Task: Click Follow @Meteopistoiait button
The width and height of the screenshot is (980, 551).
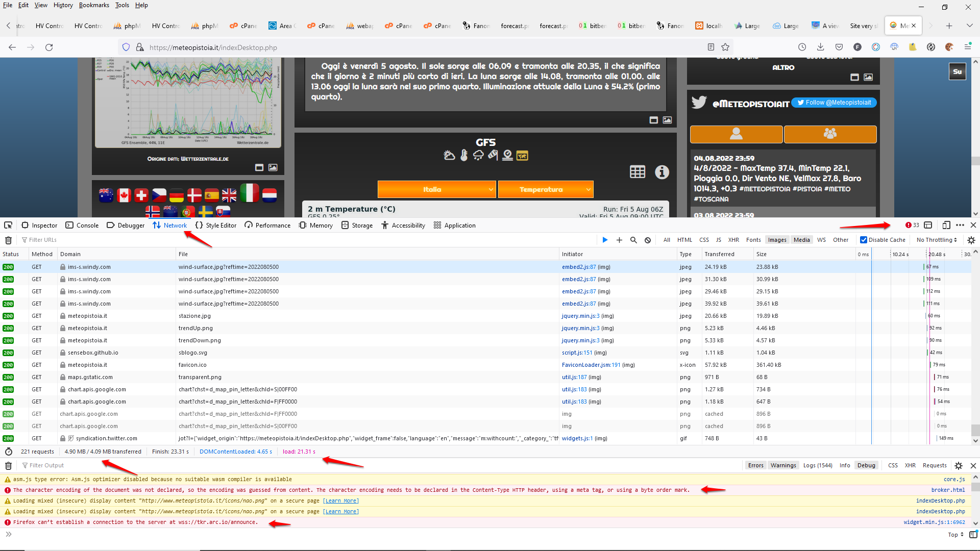Action: coord(834,103)
